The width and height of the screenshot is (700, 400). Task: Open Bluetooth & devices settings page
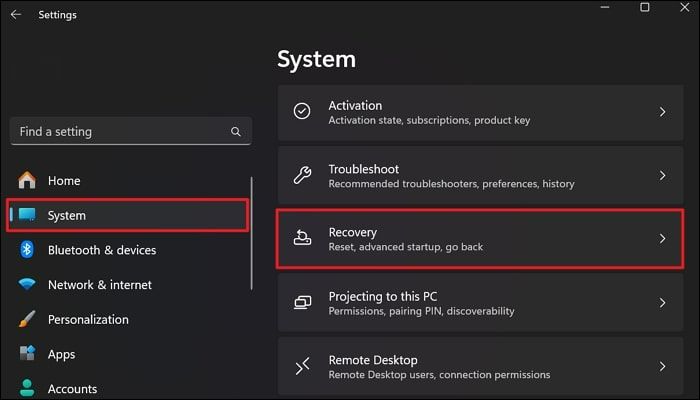(102, 250)
